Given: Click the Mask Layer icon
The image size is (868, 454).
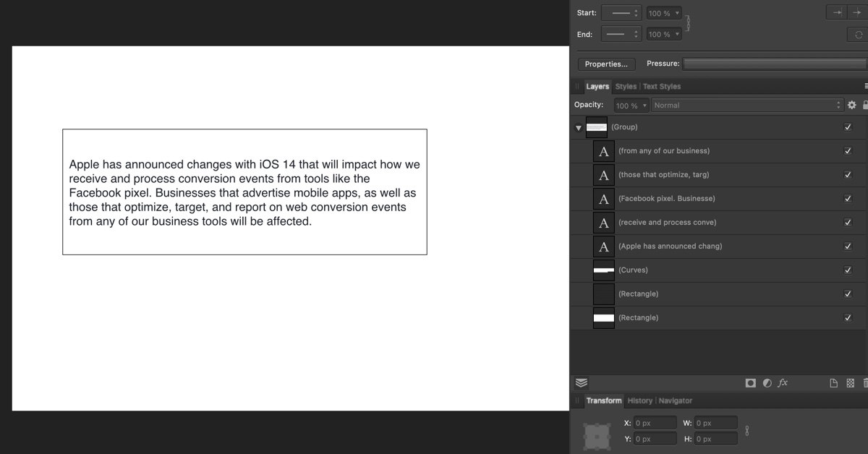Looking at the screenshot, I should (751, 383).
